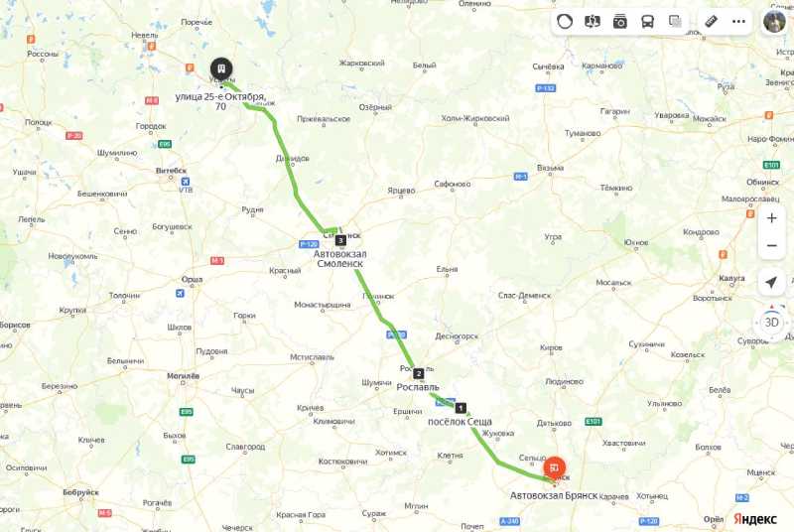Image resolution: width=794 pixels, height=532 pixels.
Task: Select waypoint 2 marker at Рославль
Action: coord(418,373)
